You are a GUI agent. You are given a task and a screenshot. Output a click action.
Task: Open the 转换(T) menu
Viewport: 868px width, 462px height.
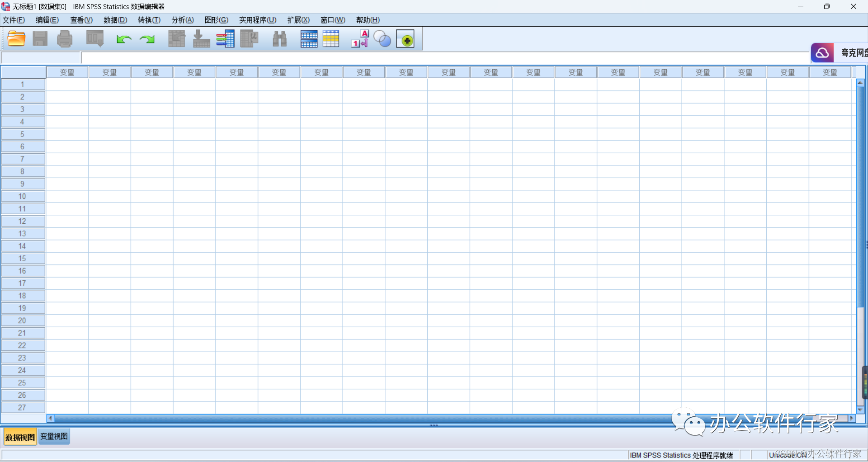tap(149, 20)
